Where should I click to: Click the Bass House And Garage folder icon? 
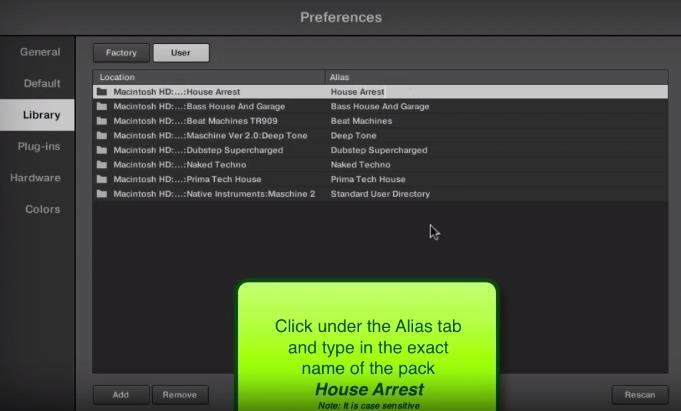(x=102, y=106)
